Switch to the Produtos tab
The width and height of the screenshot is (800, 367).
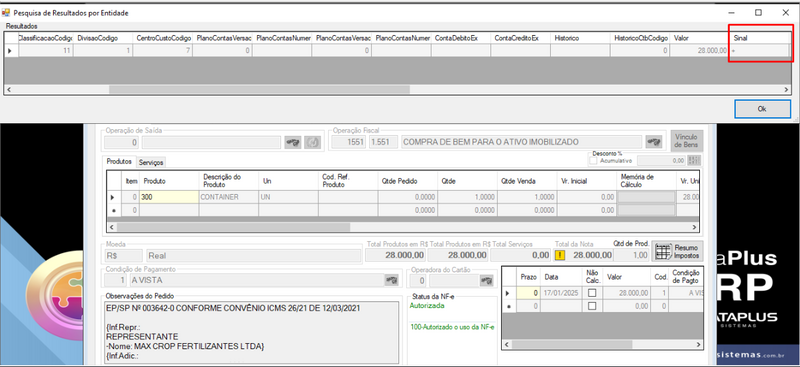coord(119,161)
